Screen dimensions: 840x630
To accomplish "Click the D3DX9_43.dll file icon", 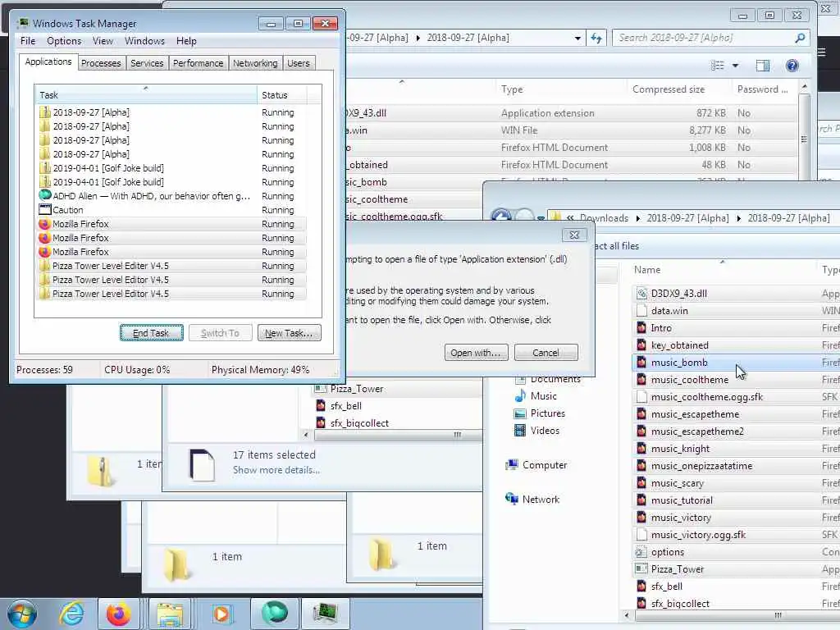I will coord(641,294).
